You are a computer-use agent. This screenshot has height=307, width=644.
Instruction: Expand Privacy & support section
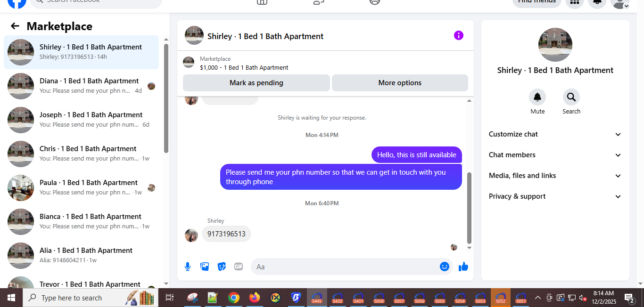[x=555, y=196]
